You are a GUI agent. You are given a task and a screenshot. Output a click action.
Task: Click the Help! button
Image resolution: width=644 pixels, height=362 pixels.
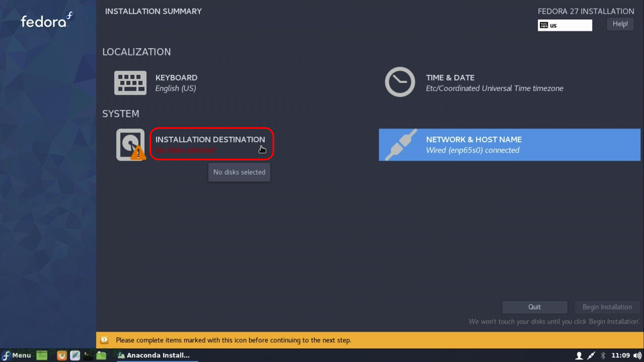(620, 24)
